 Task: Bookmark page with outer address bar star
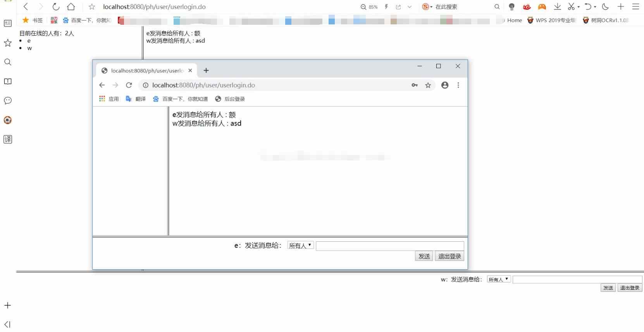coord(92,7)
